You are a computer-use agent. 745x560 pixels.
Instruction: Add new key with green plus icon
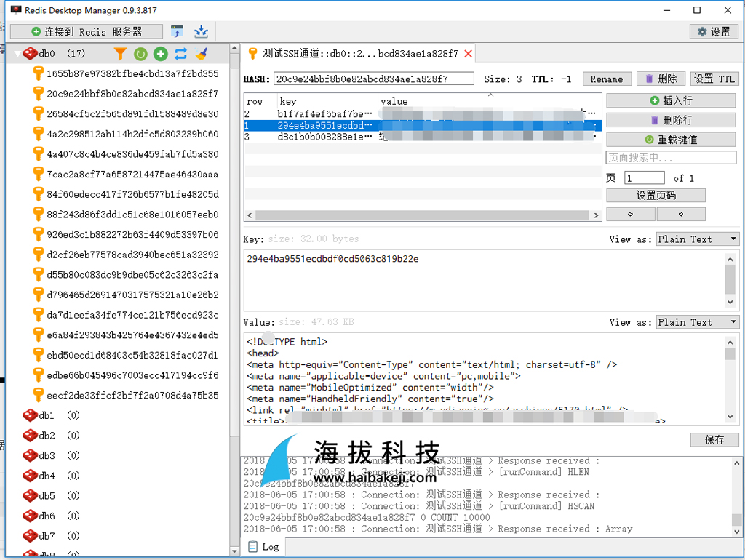161,54
